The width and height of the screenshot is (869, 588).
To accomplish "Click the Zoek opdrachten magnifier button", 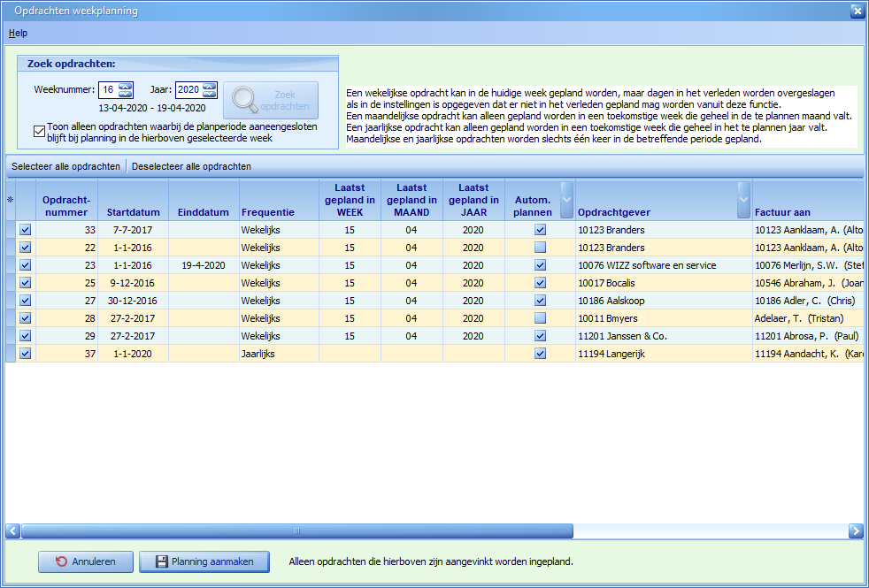I will tap(271, 100).
